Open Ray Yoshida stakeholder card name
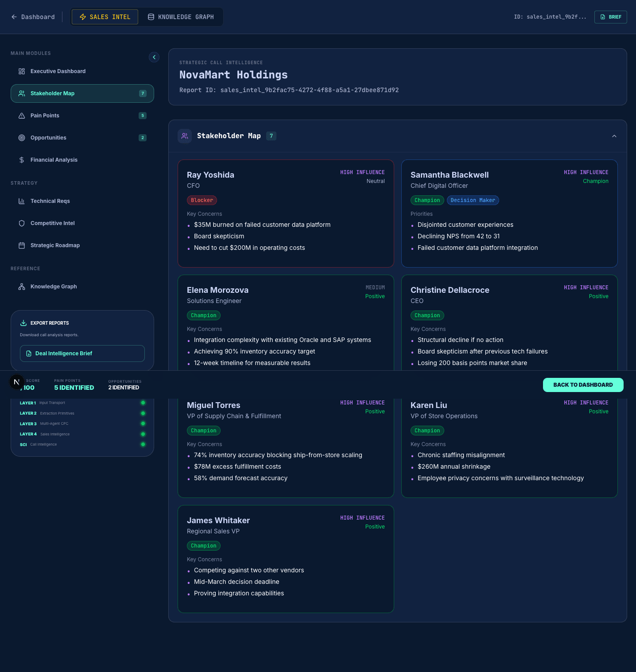The height and width of the screenshot is (672, 636). (210, 175)
